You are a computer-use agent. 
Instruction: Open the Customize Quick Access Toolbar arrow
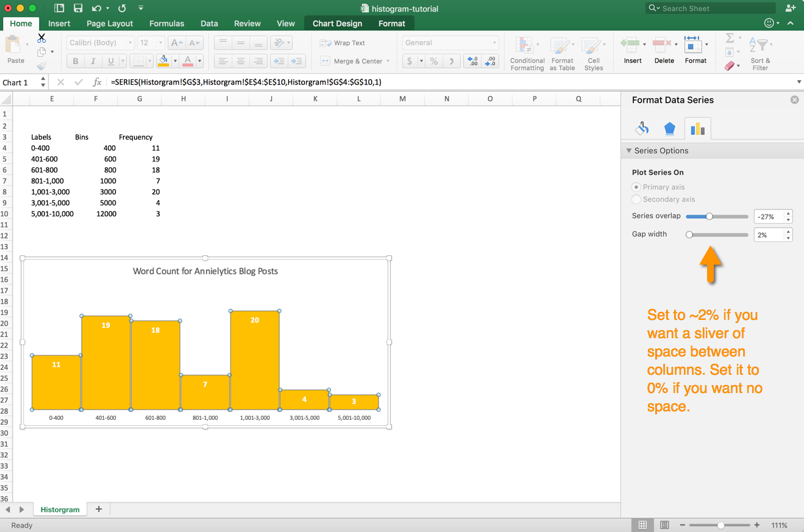coord(141,9)
